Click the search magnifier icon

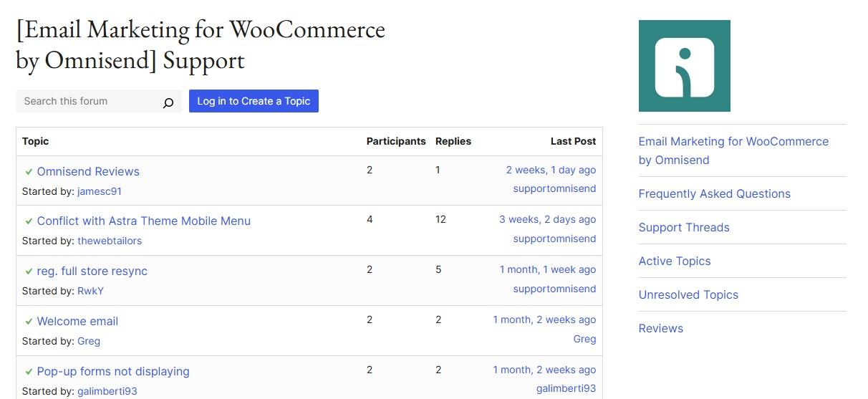click(x=168, y=102)
